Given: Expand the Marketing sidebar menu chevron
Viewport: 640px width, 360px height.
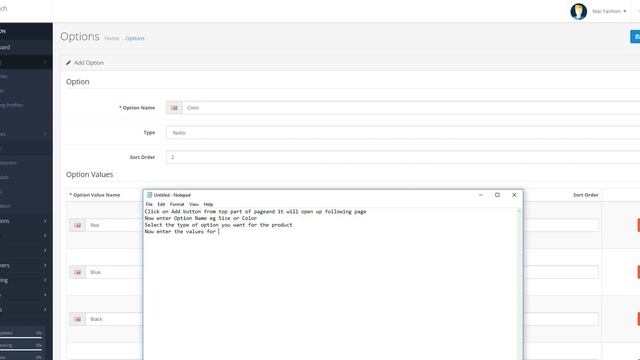Looking at the screenshot, I should pyautogui.click(x=45, y=280).
